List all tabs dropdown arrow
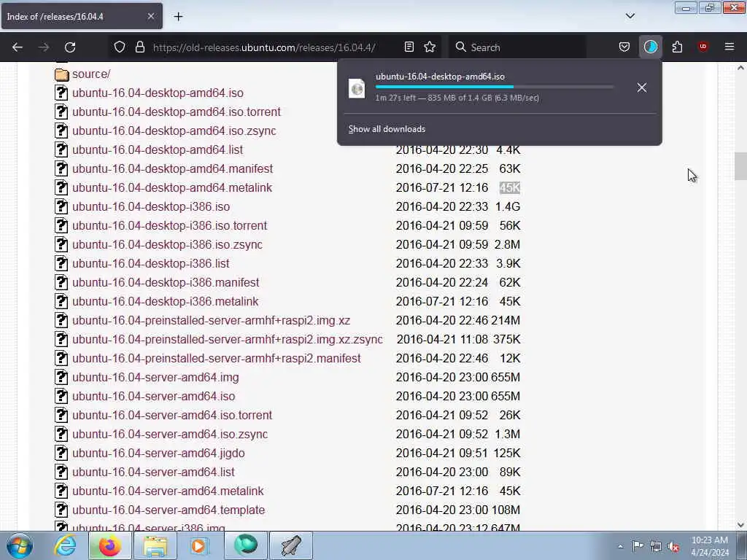The height and width of the screenshot is (560, 747). pyautogui.click(x=630, y=16)
